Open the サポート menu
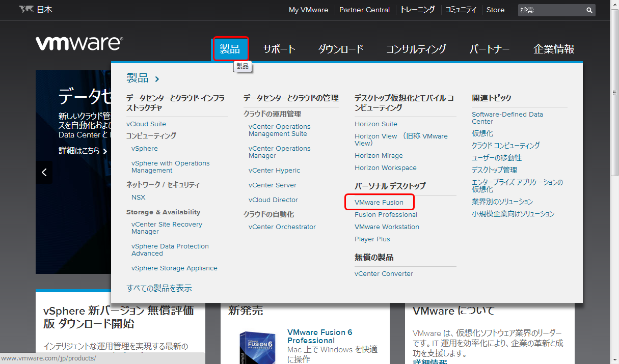This screenshot has width=619, height=364. [x=279, y=49]
